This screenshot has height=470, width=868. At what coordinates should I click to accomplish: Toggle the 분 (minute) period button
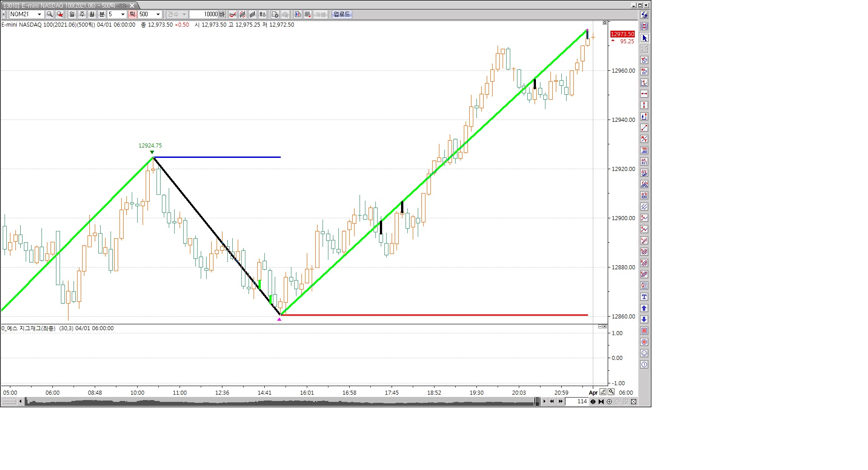(102, 14)
